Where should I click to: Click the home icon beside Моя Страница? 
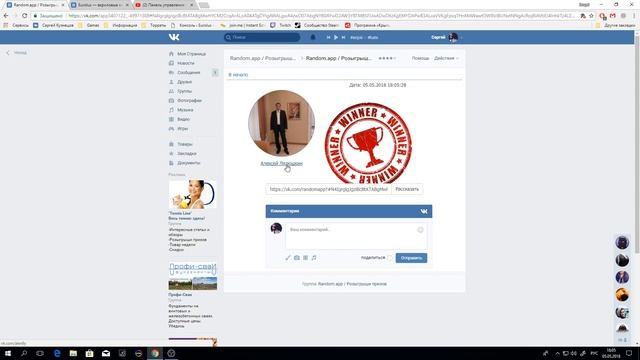tap(171, 54)
